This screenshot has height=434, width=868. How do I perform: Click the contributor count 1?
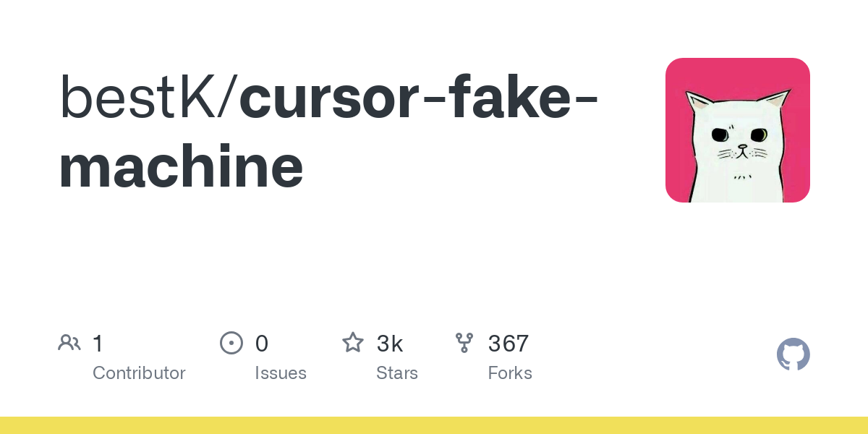(x=98, y=344)
